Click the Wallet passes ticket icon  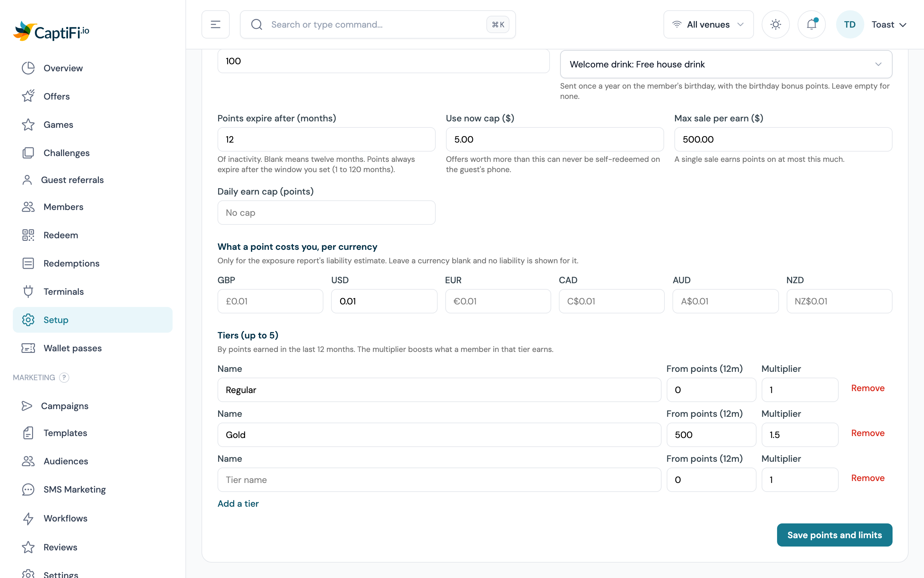(x=28, y=348)
